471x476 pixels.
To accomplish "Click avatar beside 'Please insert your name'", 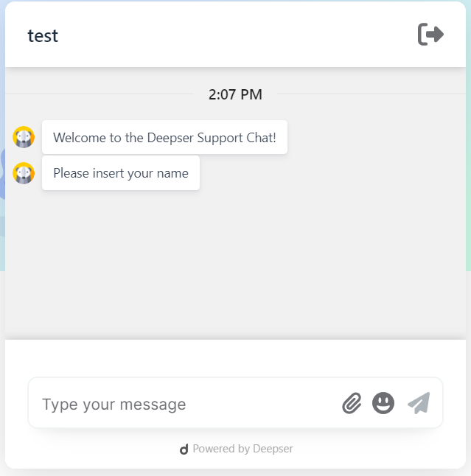I will click(24, 173).
